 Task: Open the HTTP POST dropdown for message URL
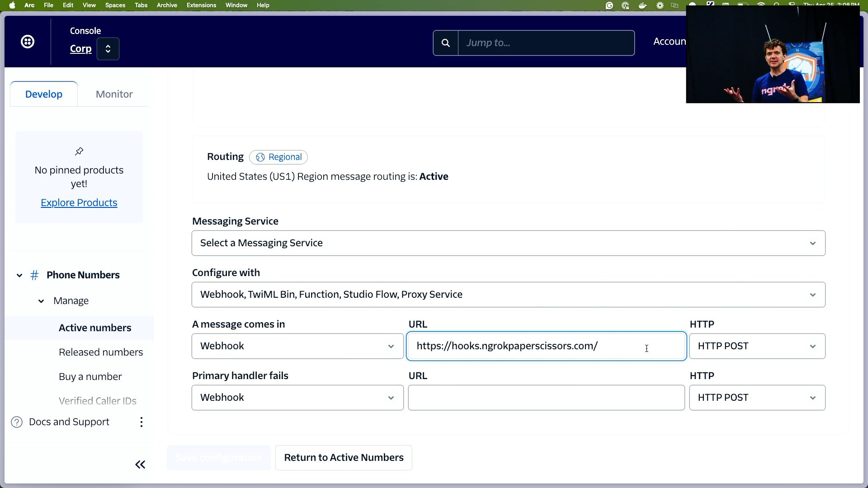tap(757, 346)
